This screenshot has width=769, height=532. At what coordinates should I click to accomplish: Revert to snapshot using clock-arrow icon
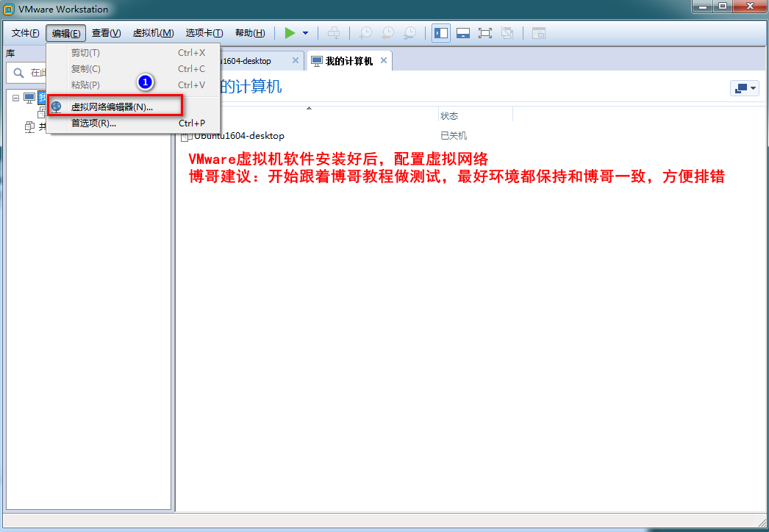click(387, 33)
